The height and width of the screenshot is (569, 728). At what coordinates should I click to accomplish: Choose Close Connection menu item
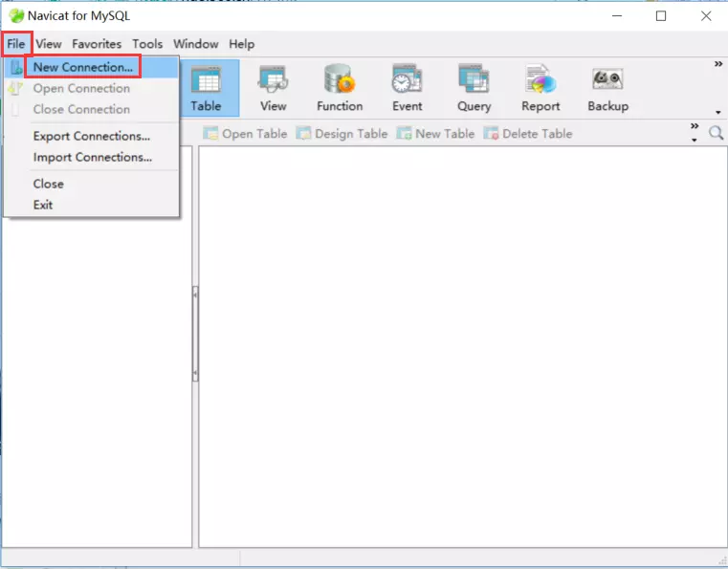tap(92, 110)
